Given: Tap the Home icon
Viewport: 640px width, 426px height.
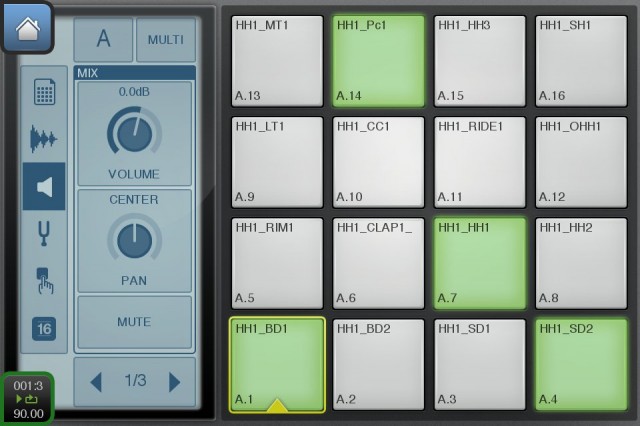Looking at the screenshot, I should [27, 28].
